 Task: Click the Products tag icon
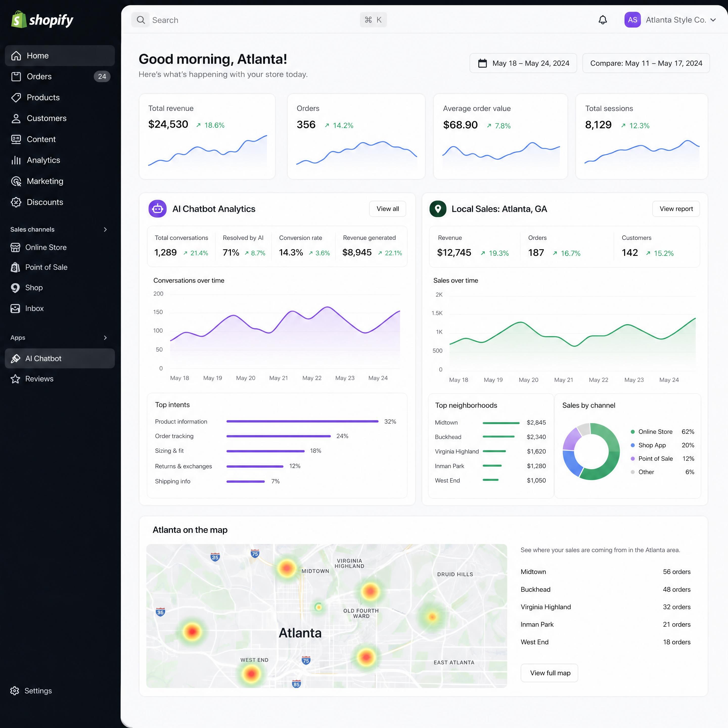point(16,98)
